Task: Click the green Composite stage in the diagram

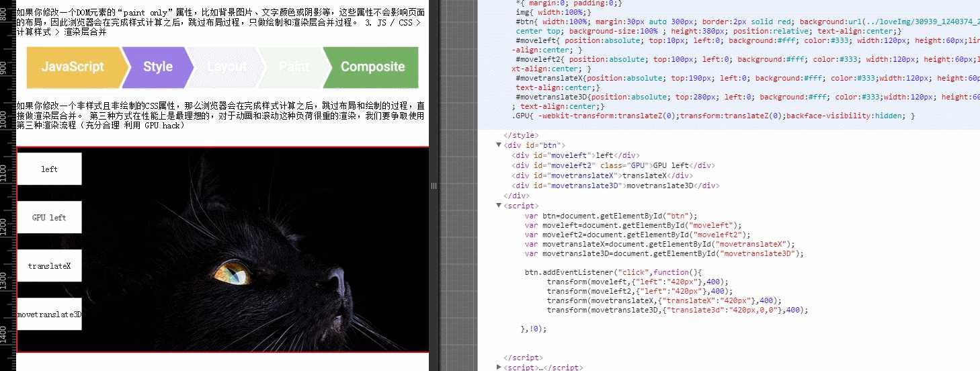Action: click(x=372, y=67)
